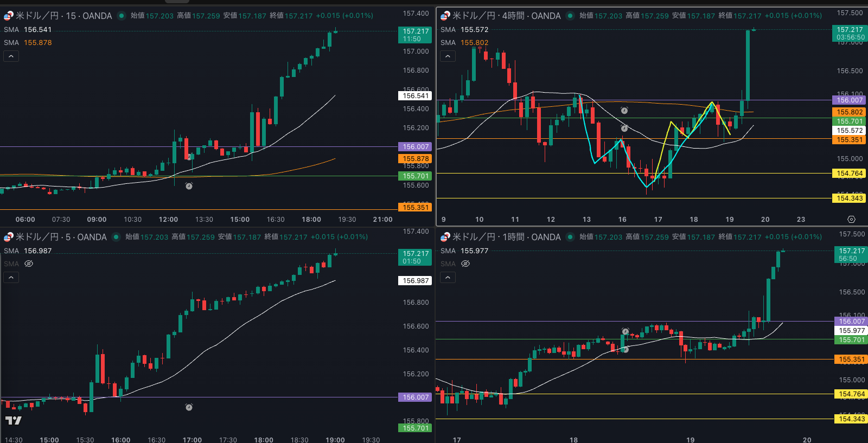The width and height of the screenshot is (868, 443).
Task: Click the yellow 154.764 price label on 4-hour chart
Action: click(x=849, y=174)
